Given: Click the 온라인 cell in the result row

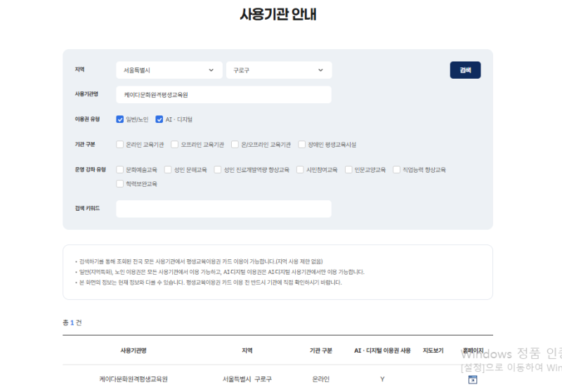Looking at the screenshot, I should (321, 379).
